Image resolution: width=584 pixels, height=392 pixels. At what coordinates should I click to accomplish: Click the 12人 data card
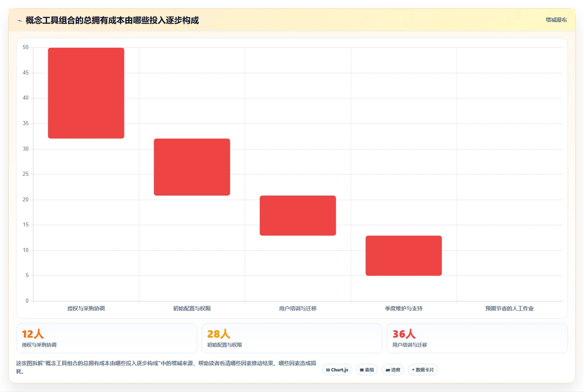pos(107,338)
